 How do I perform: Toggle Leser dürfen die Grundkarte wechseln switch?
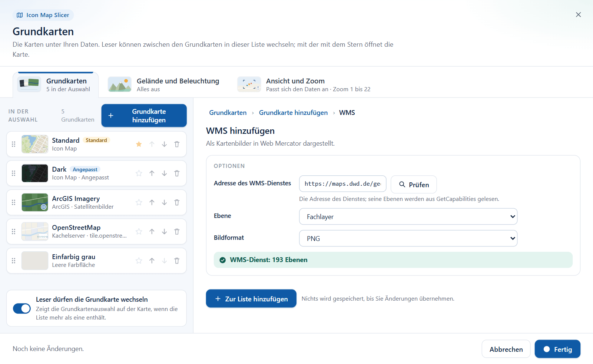point(22,308)
